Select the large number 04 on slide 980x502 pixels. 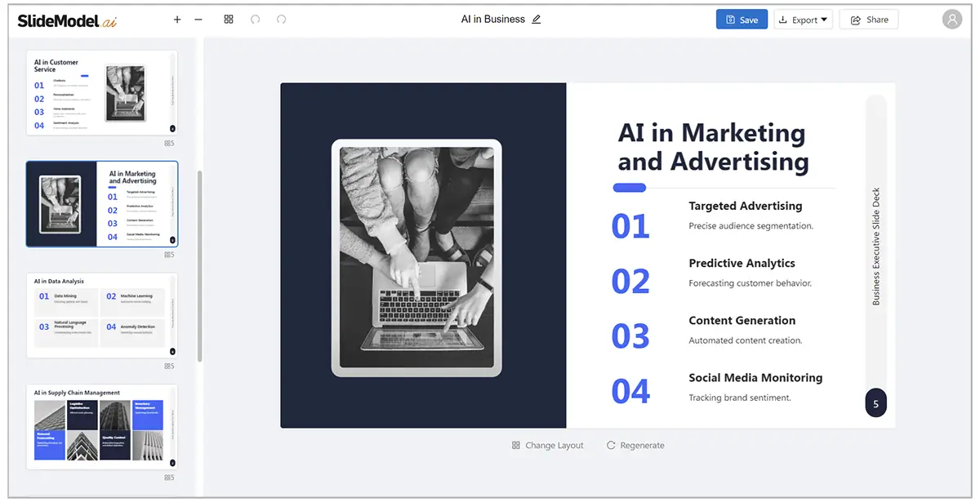click(630, 392)
